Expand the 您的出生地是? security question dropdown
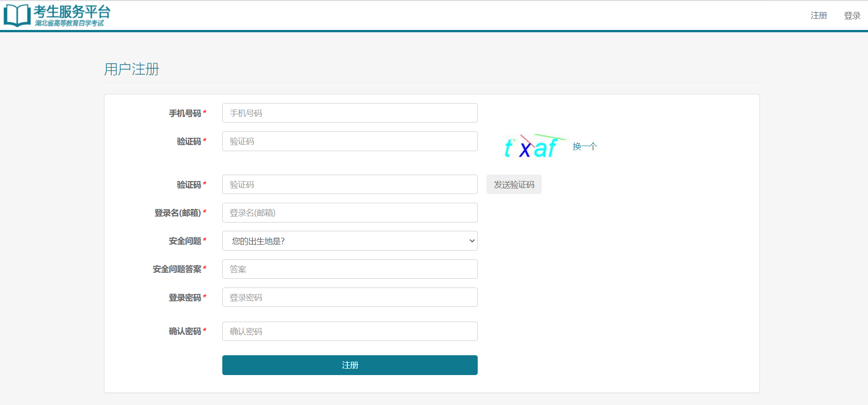Image resolution: width=868 pixels, height=405 pixels. pyautogui.click(x=349, y=241)
